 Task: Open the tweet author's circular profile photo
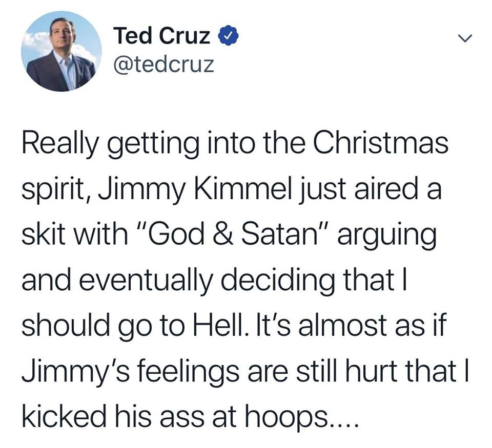point(61,51)
